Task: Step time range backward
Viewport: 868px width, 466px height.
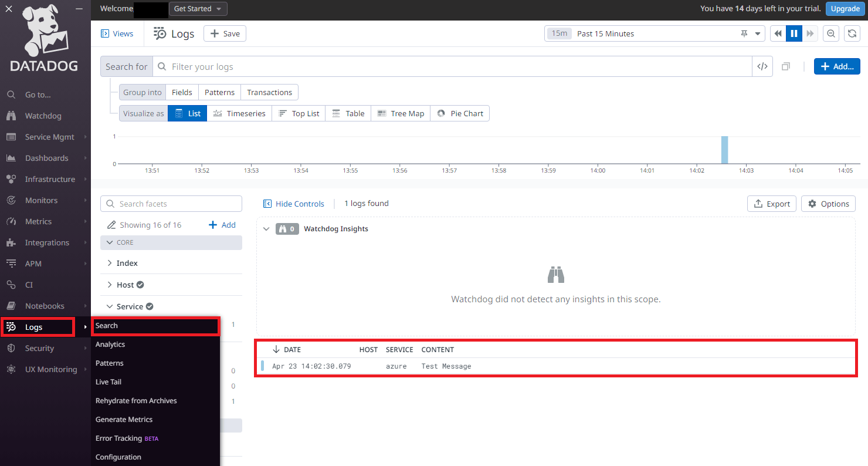Action: tap(778, 33)
